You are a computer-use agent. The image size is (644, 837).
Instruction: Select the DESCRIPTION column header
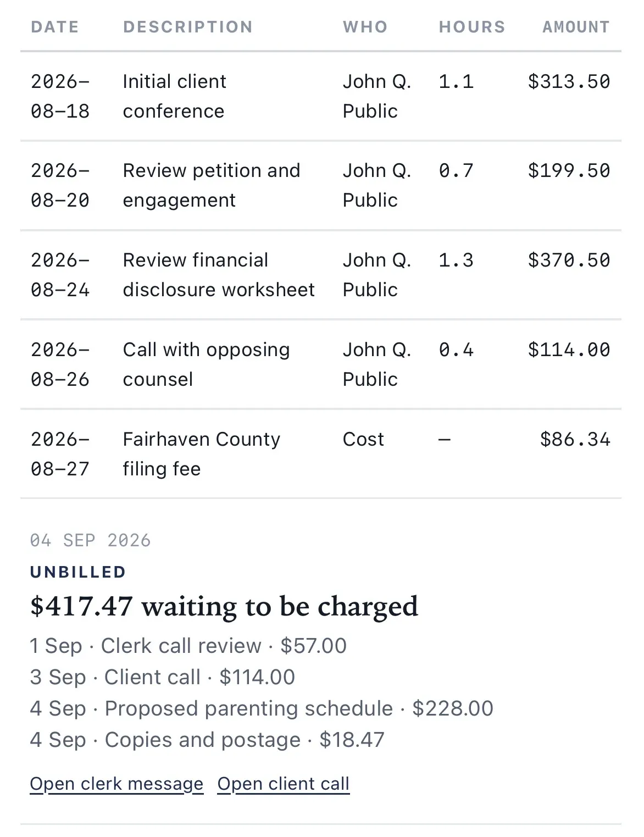tap(188, 27)
